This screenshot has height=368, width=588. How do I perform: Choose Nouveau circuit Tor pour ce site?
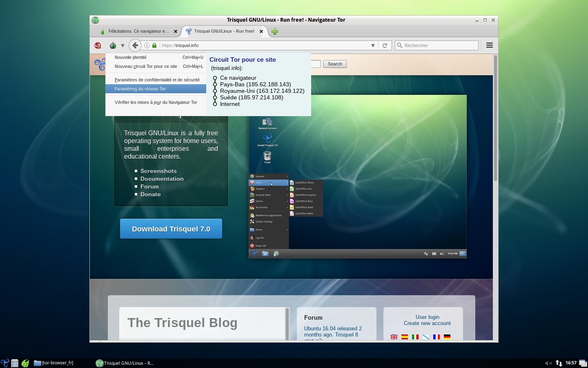pos(156,66)
